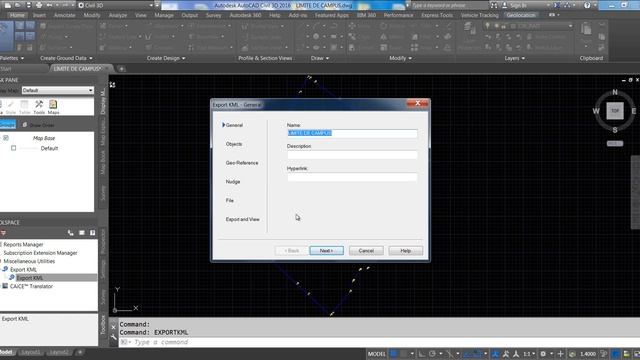The image size is (640, 360).
Task: Toggle the grid display status bar icon
Action: click(394, 353)
